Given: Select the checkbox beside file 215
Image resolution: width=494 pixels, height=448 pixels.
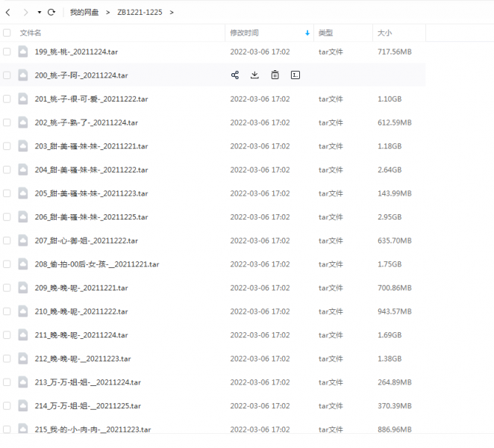Looking at the screenshot, I should (x=7, y=429).
